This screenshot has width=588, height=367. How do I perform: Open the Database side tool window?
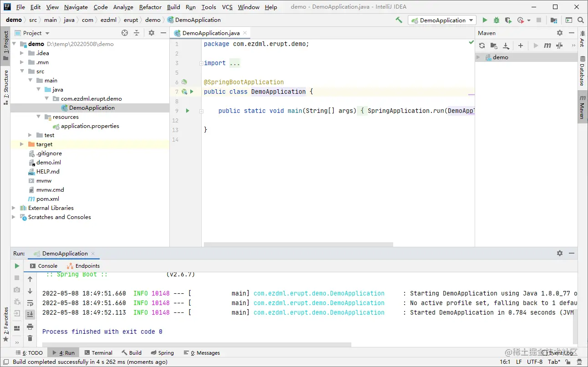pos(582,71)
